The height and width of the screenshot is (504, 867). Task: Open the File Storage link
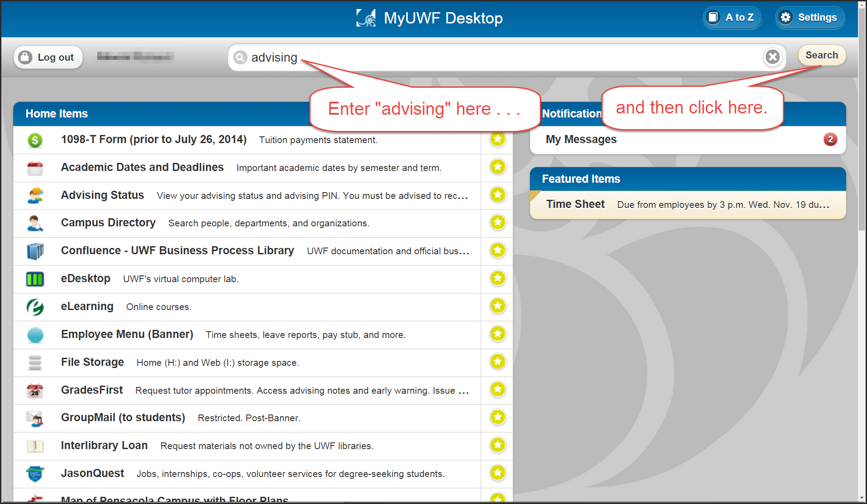(x=92, y=362)
